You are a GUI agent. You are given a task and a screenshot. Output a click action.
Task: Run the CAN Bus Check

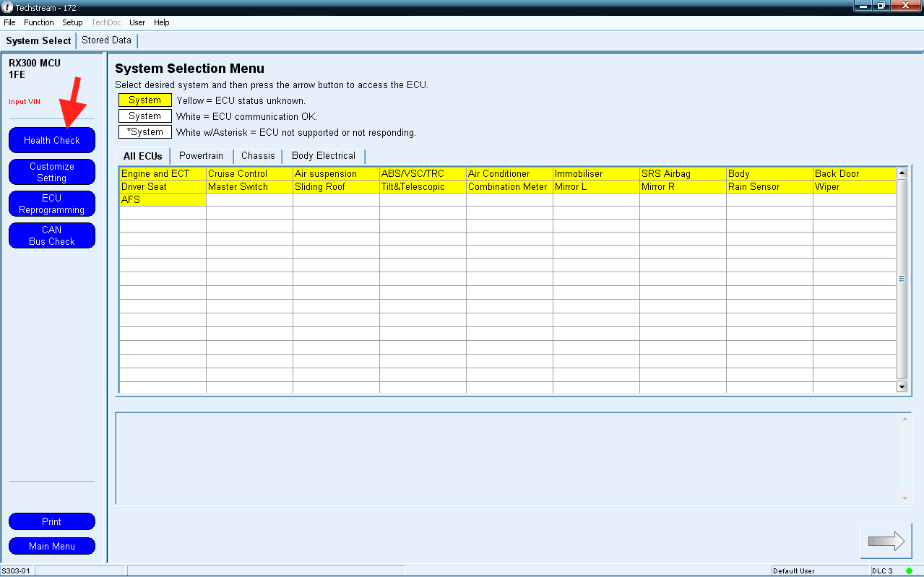click(x=52, y=235)
